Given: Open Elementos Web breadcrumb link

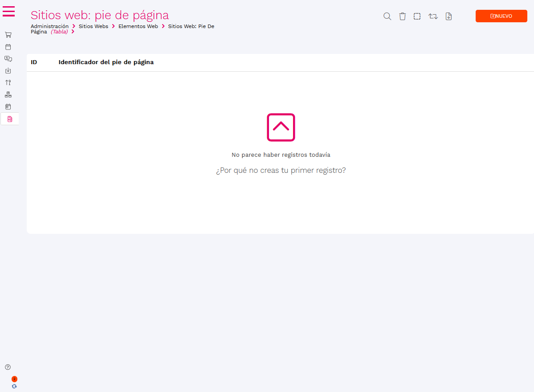Looking at the screenshot, I should coord(138,26).
